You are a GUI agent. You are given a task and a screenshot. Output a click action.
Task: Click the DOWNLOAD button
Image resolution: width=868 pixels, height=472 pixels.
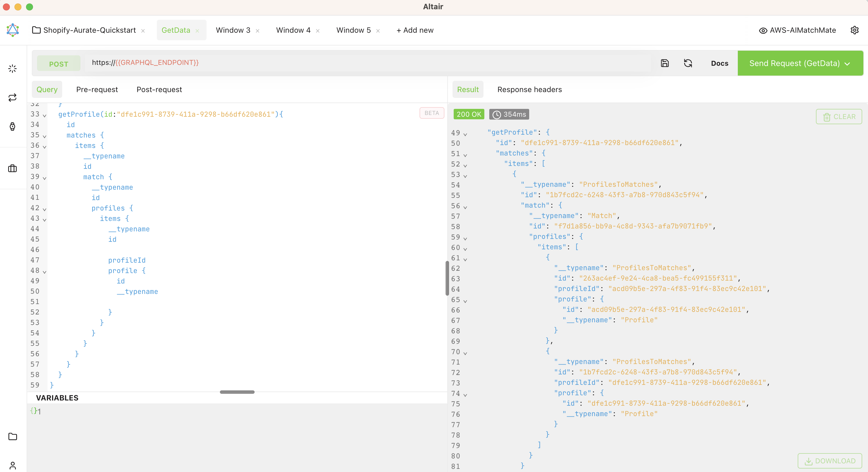coord(830,460)
